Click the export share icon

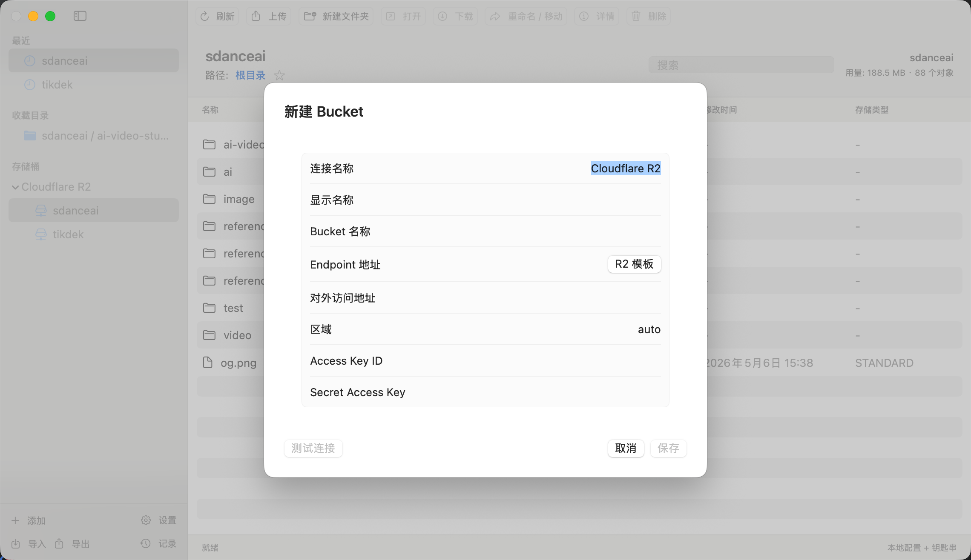coord(59,544)
